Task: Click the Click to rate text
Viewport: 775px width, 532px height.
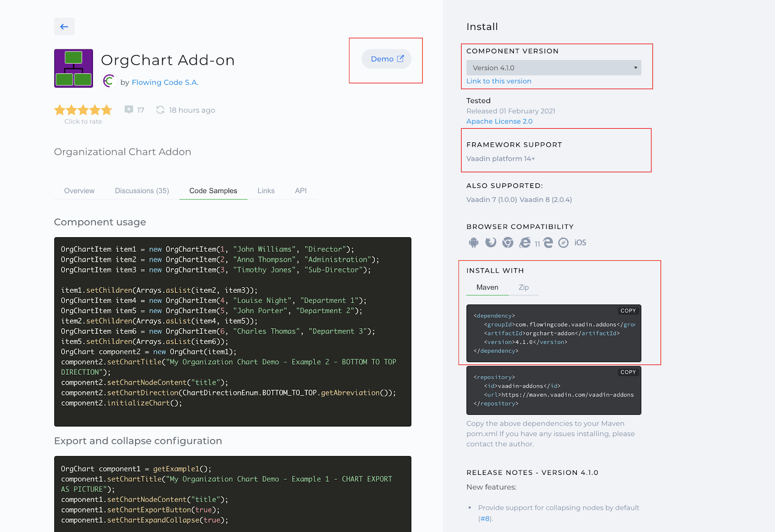Action: (x=83, y=122)
